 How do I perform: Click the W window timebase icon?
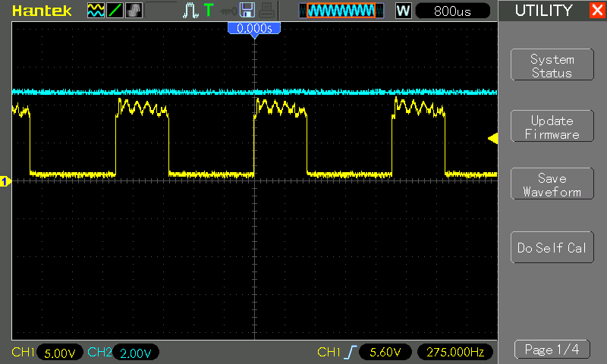tap(403, 11)
